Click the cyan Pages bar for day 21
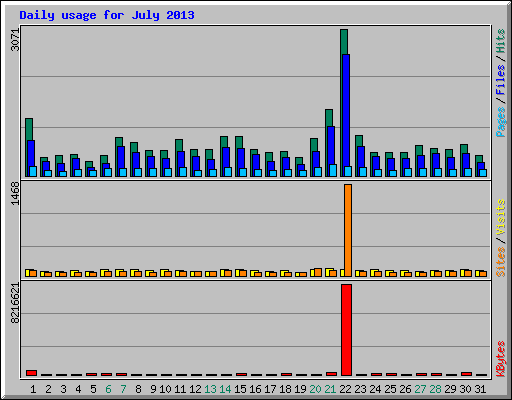The width and height of the screenshot is (512, 400). 333,170
